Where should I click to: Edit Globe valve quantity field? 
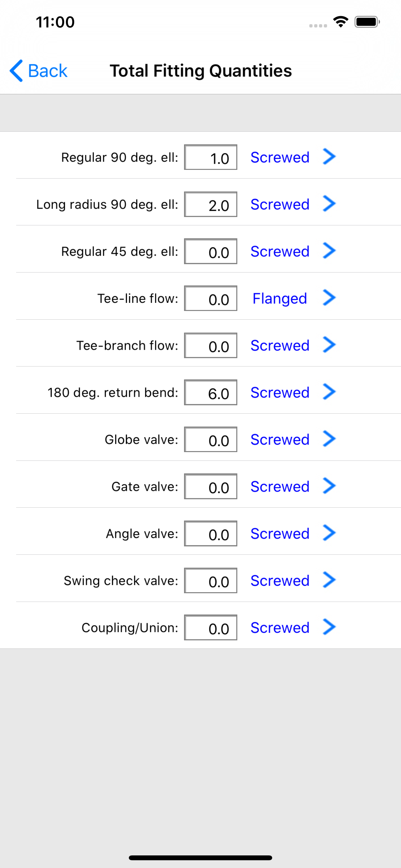click(211, 439)
